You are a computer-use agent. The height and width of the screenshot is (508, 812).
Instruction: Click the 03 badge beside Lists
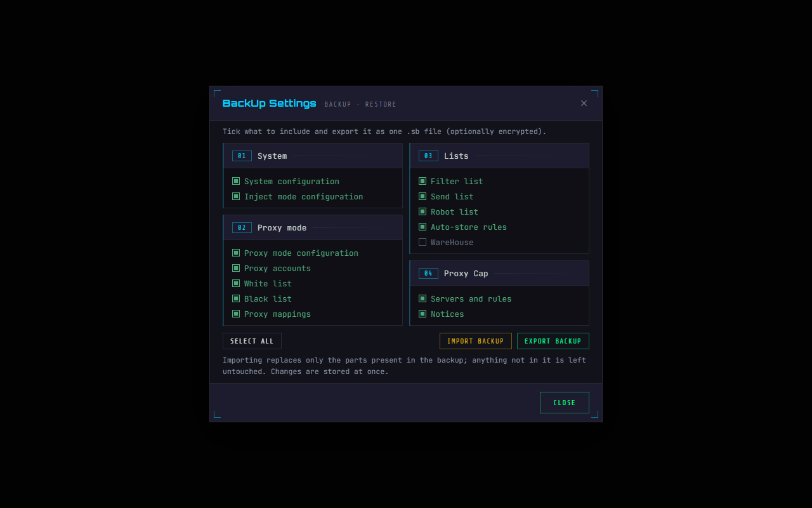coord(428,156)
